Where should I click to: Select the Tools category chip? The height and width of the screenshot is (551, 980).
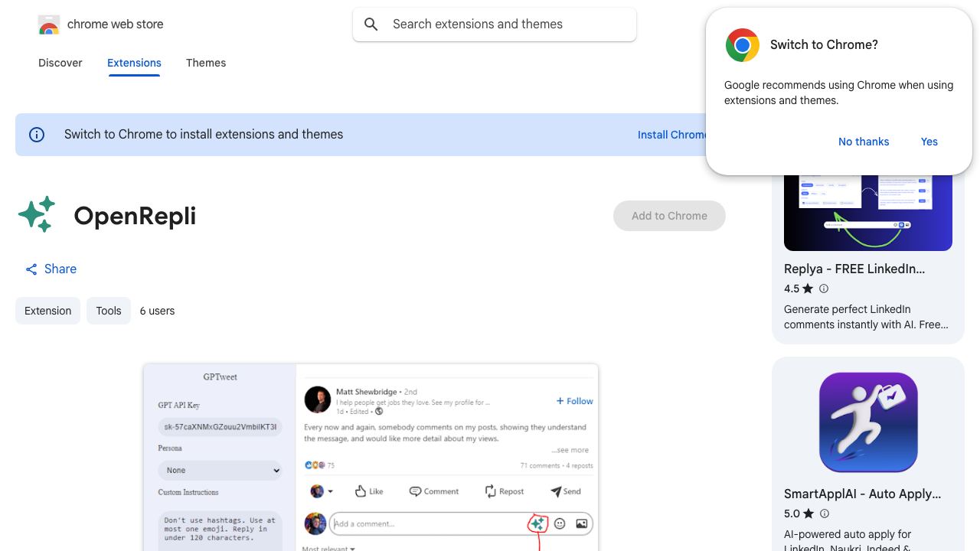click(x=109, y=311)
